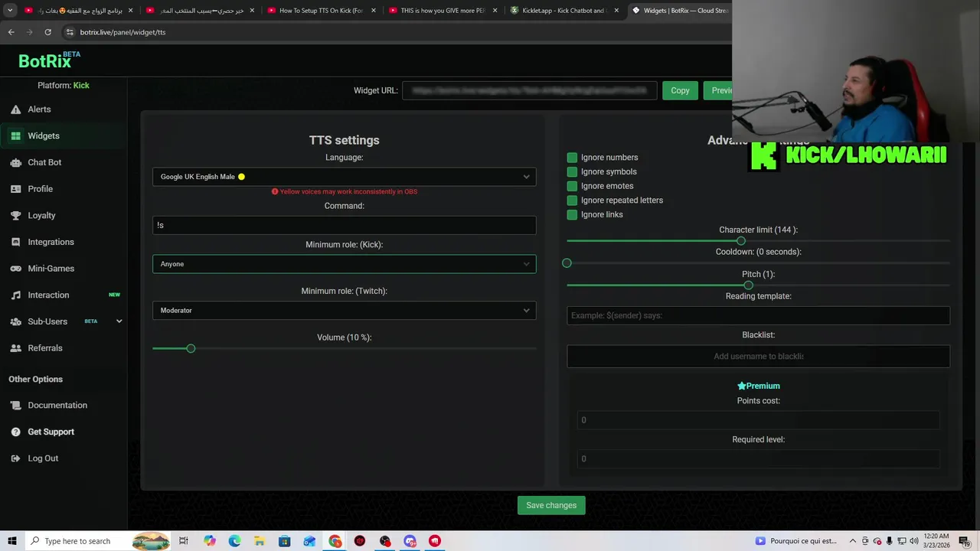Click the Required level field
Screen dimensions: 980x551
point(758,459)
